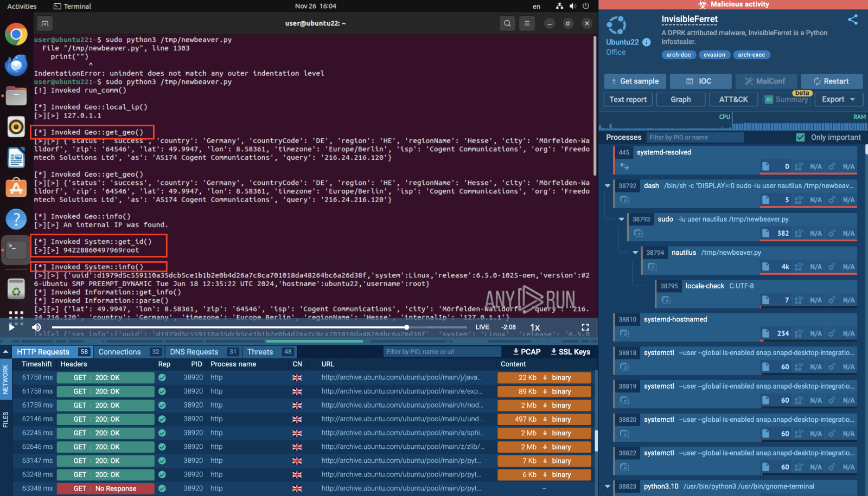Open the terminal hamburger menu
The height and width of the screenshot is (496, 868).
[527, 23]
